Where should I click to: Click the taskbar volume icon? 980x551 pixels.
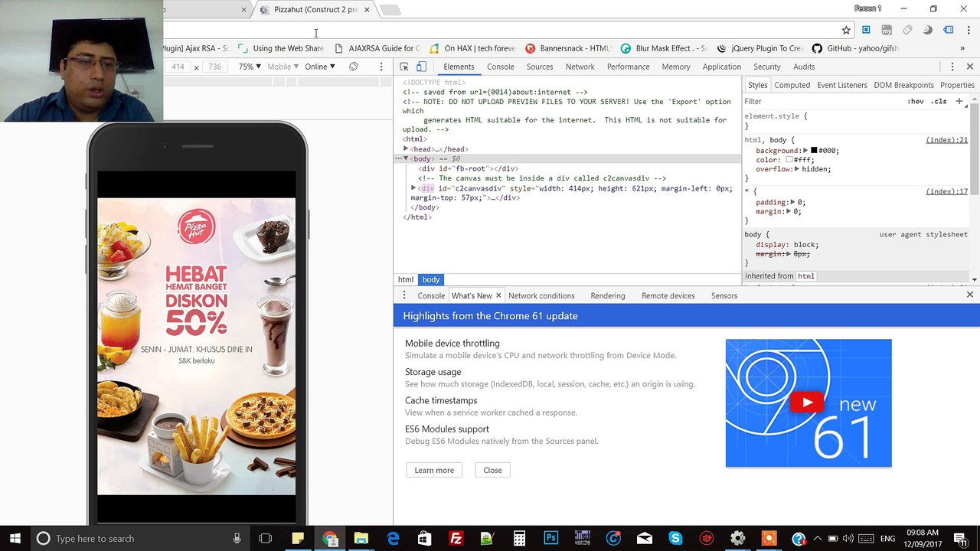pos(848,539)
